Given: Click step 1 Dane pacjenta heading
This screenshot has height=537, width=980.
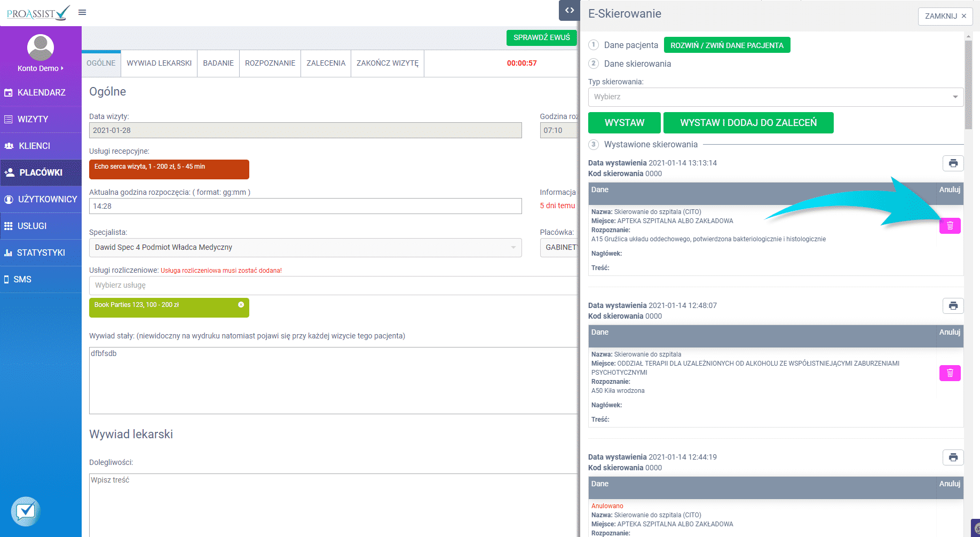Looking at the screenshot, I should pyautogui.click(x=631, y=45).
